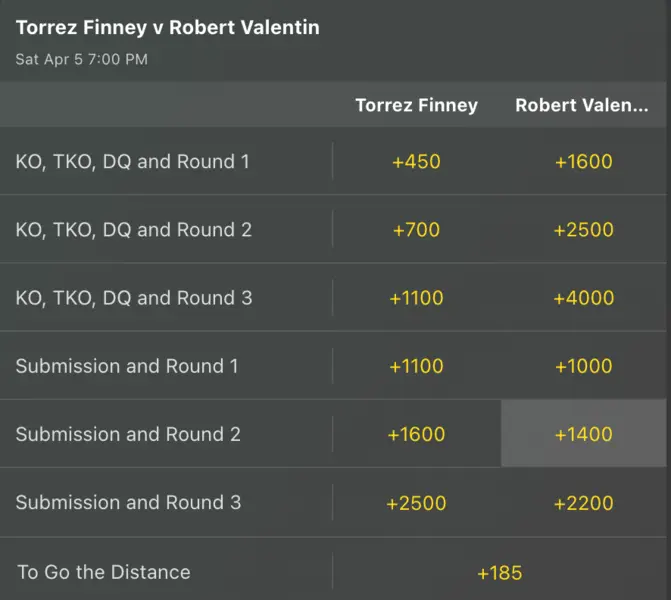Select Robert Valentin Submission Round 1 +1000
Screen dimensions: 671x600
point(583,366)
